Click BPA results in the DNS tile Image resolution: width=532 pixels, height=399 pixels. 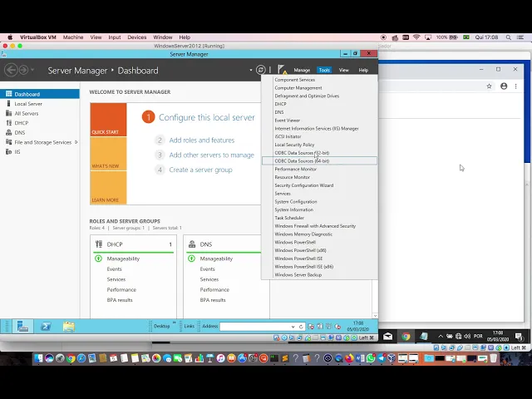[213, 300]
